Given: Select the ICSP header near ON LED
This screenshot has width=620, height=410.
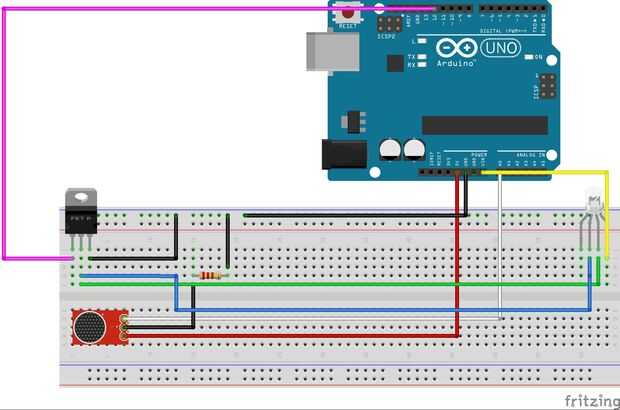Looking at the screenshot, I should tap(548, 85).
